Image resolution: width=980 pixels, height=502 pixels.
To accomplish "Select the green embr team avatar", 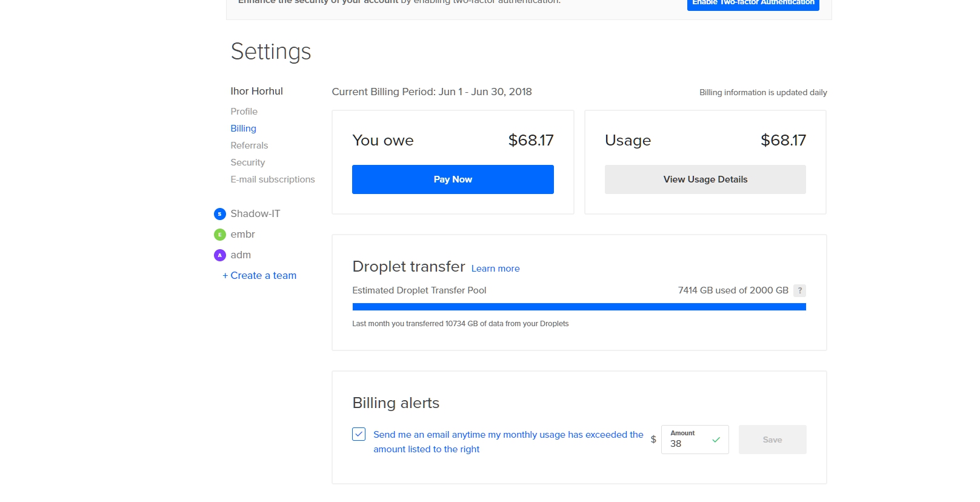I will [x=219, y=235].
